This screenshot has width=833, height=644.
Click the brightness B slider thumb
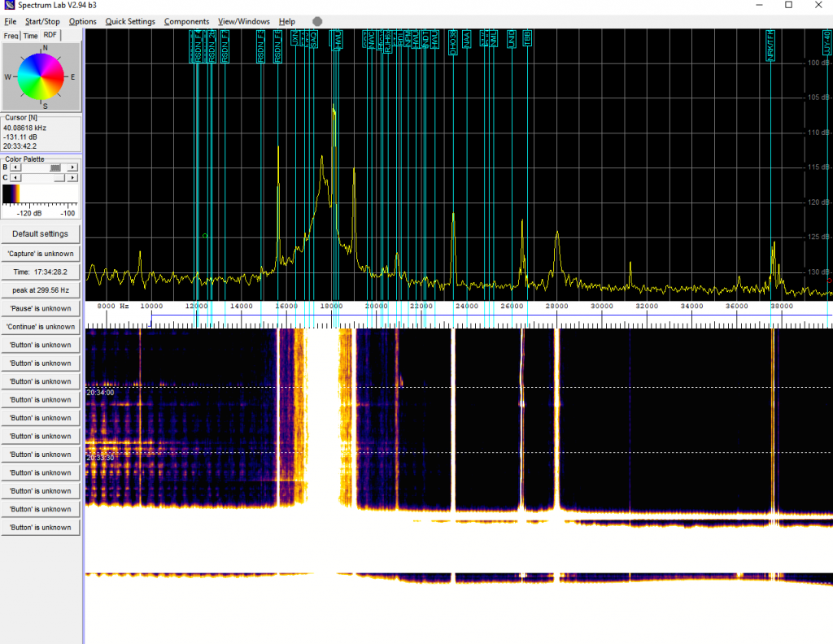55,168
